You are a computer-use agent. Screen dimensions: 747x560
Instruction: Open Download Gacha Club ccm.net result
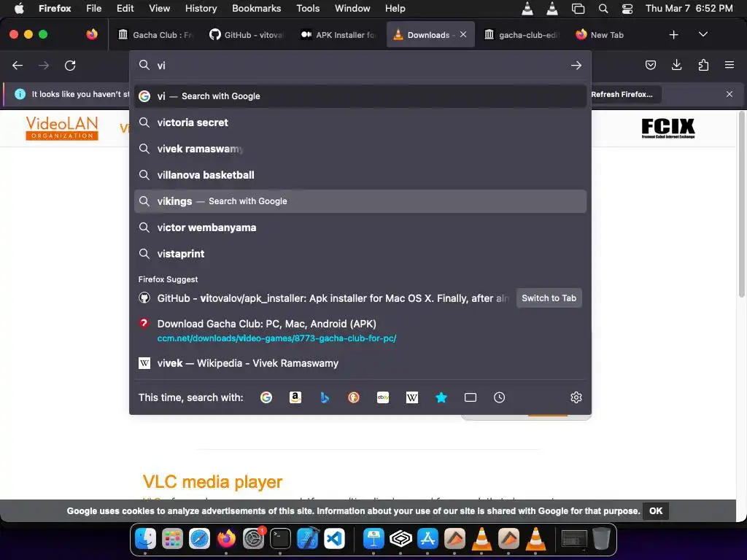(x=360, y=330)
